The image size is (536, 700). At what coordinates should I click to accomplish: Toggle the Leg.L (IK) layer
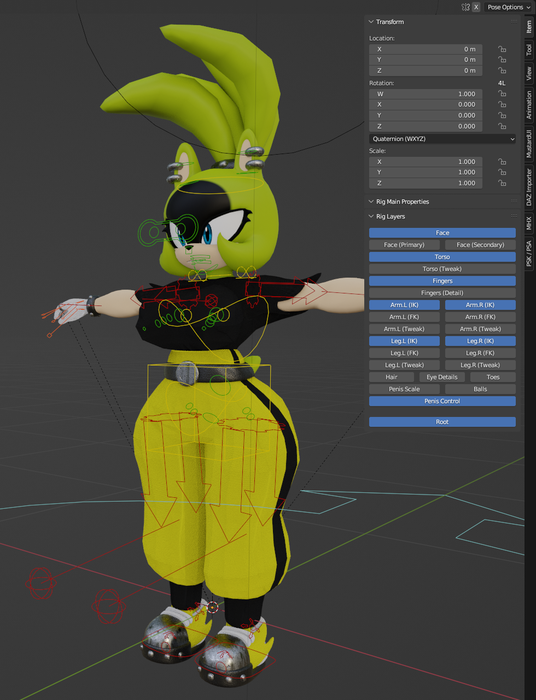tap(404, 341)
